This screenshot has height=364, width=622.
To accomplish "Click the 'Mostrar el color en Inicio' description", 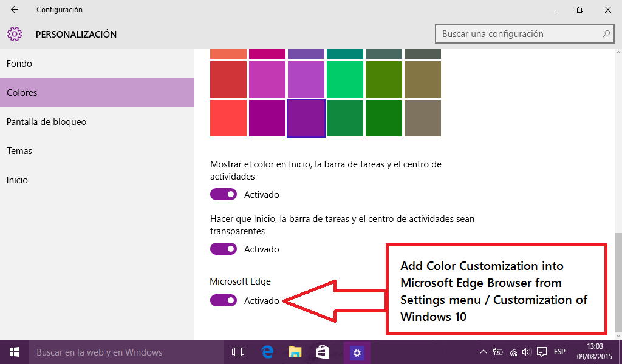I will pyautogui.click(x=326, y=170).
